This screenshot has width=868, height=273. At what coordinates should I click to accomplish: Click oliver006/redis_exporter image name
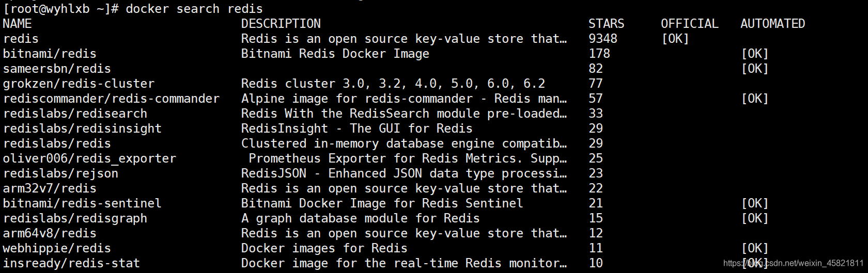point(89,158)
